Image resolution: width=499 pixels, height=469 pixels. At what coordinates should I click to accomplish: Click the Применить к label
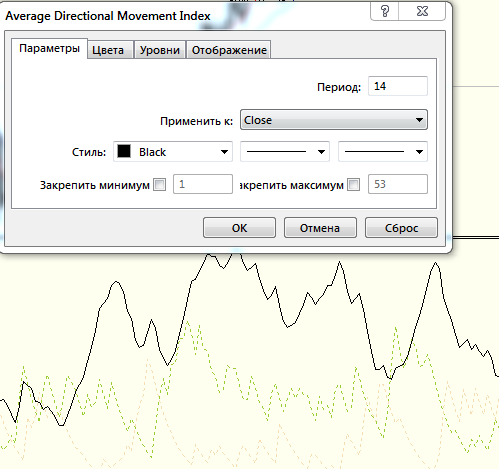pos(196,121)
